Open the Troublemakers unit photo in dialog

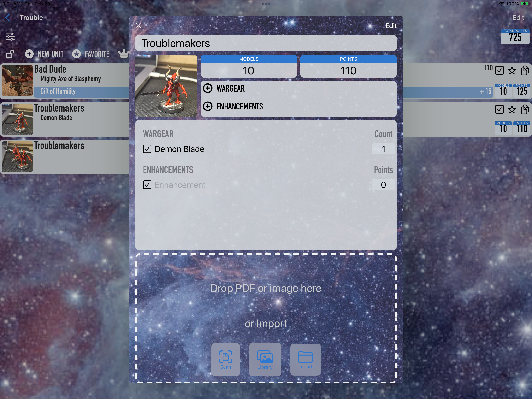click(x=166, y=86)
